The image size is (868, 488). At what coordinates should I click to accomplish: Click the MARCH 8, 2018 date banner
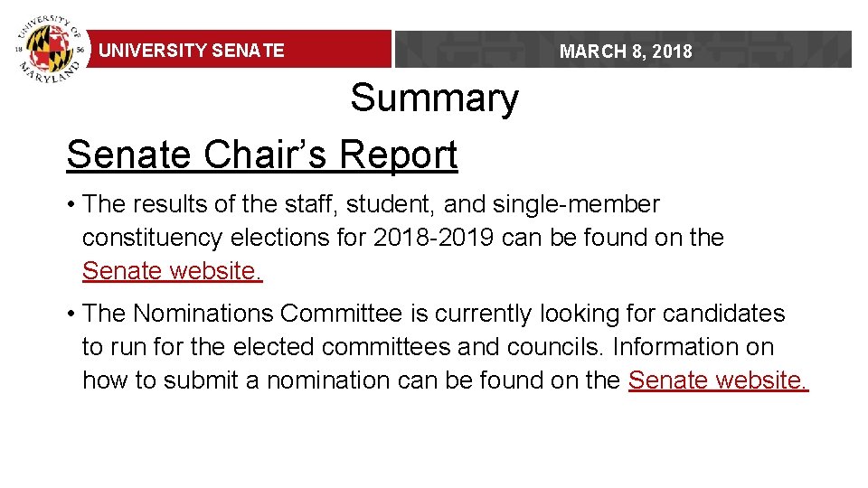626,52
